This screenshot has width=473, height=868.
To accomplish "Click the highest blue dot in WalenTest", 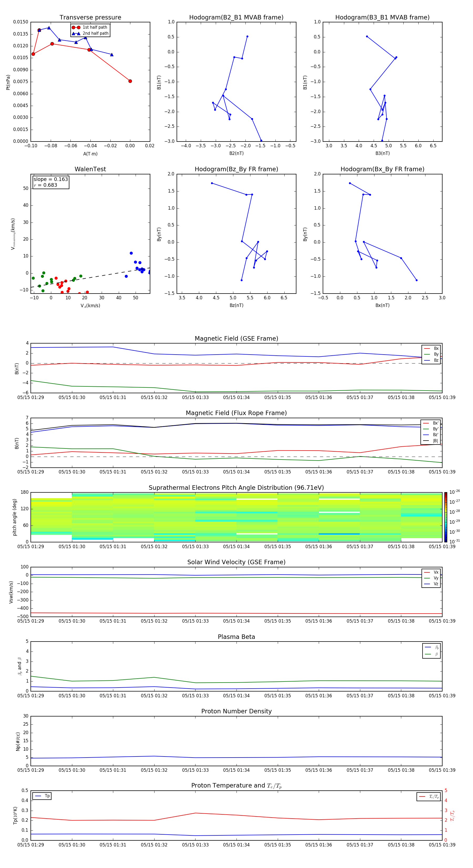I will [131, 253].
